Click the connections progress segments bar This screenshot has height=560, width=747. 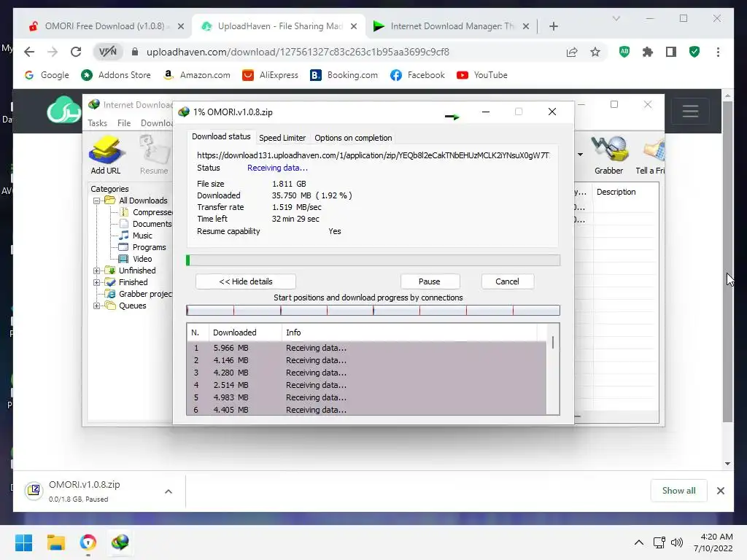(373, 311)
